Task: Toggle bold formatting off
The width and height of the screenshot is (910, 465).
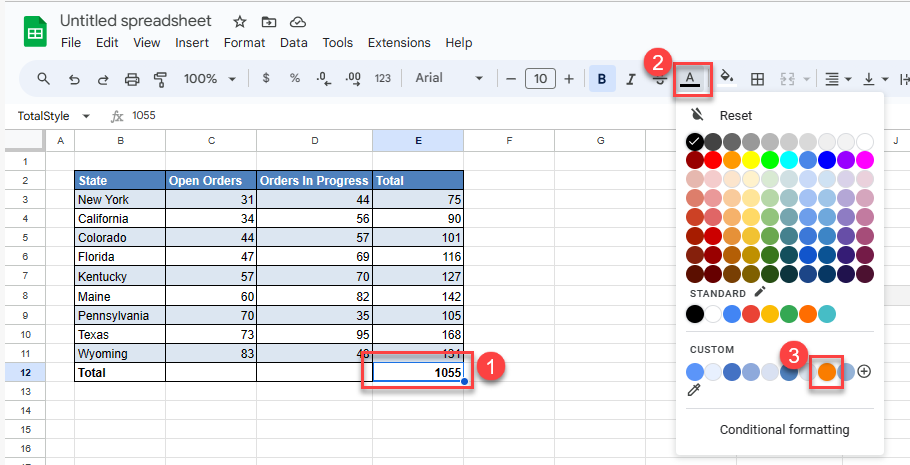Action: (602, 79)
